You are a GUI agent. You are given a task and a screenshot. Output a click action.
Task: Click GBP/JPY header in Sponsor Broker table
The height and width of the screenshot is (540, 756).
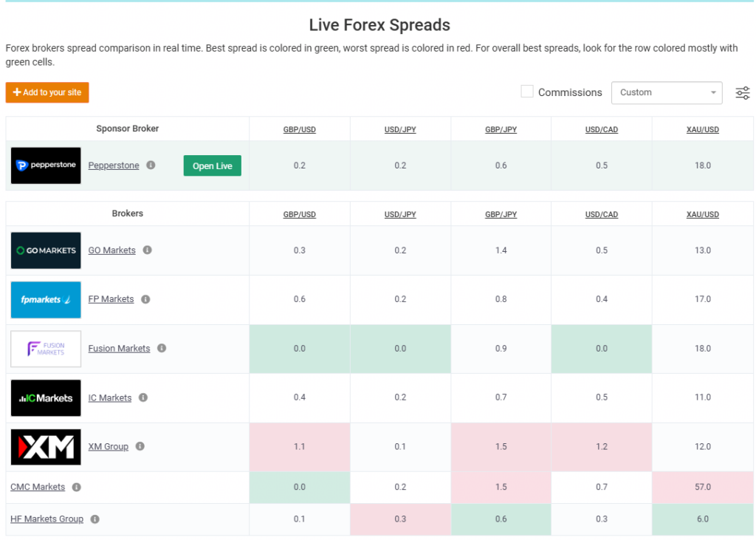pyautogui.click(x=501, y=130)
